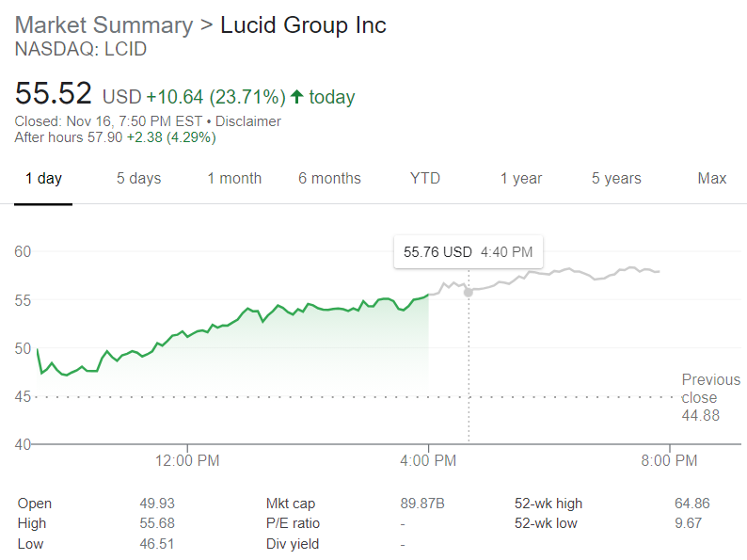Screen dimensions: 747x560
Task: Click the 12:00 PM axis label
Action: click(186, 460)
